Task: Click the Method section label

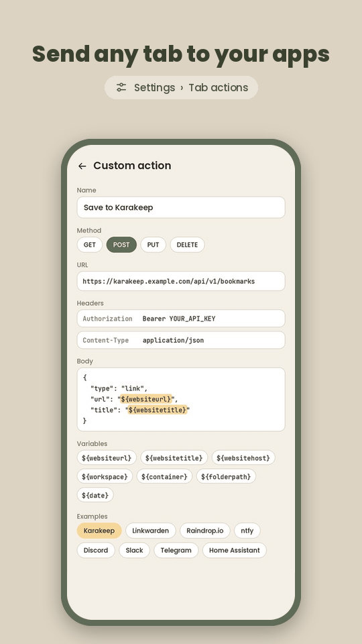Action: point(89,230)
